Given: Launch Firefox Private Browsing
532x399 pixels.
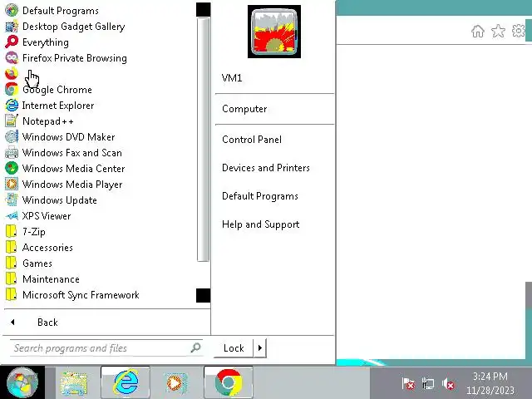Looking at the screenshot, I should [66, 58].
